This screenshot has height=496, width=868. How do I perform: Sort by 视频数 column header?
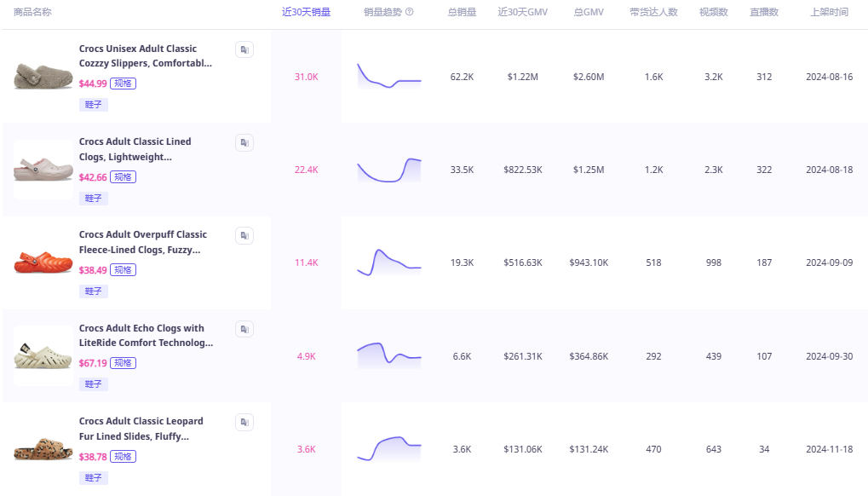[714, 12]
